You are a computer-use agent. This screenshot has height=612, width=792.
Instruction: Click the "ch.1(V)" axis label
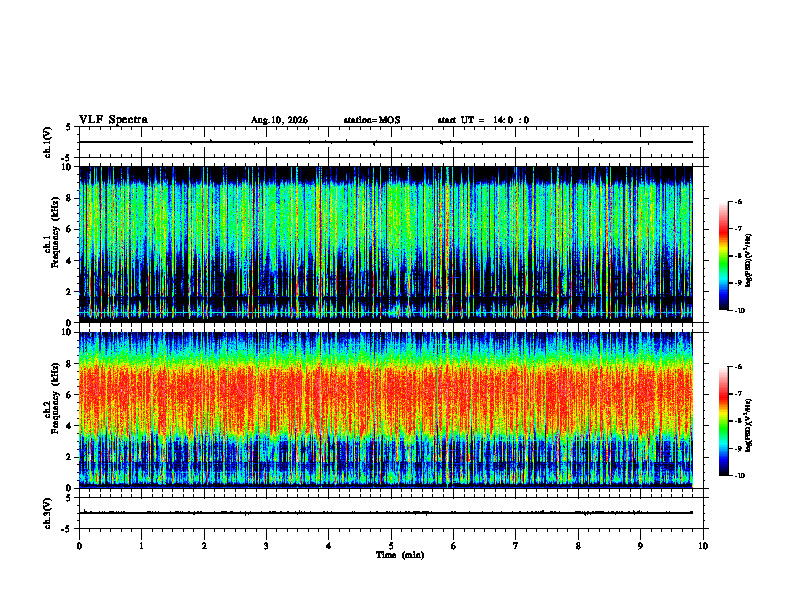(x=48, y=142)
